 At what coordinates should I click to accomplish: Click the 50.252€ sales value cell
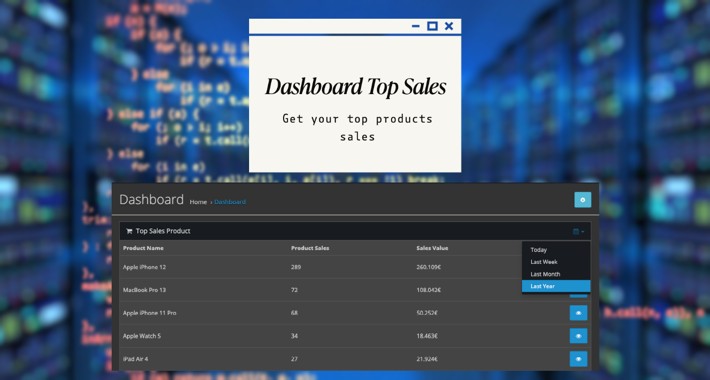pyautogui.click(x=427, y=313)
